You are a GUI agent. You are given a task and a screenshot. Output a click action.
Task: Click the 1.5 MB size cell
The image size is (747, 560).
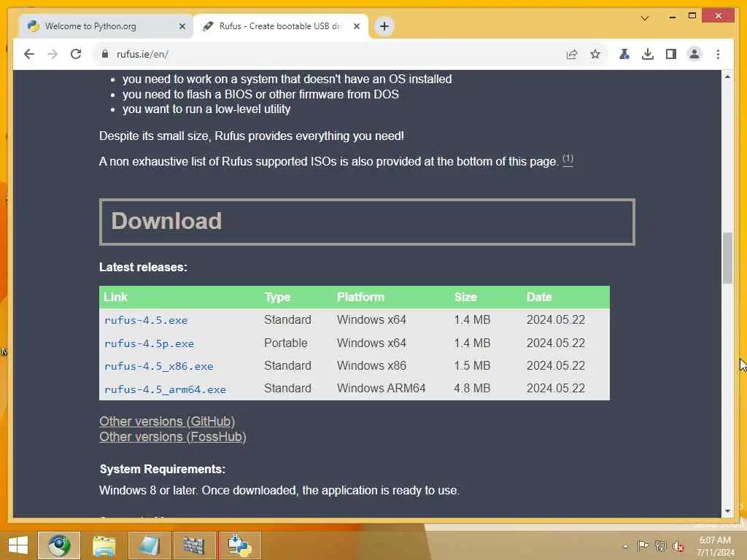coord(472,366)
